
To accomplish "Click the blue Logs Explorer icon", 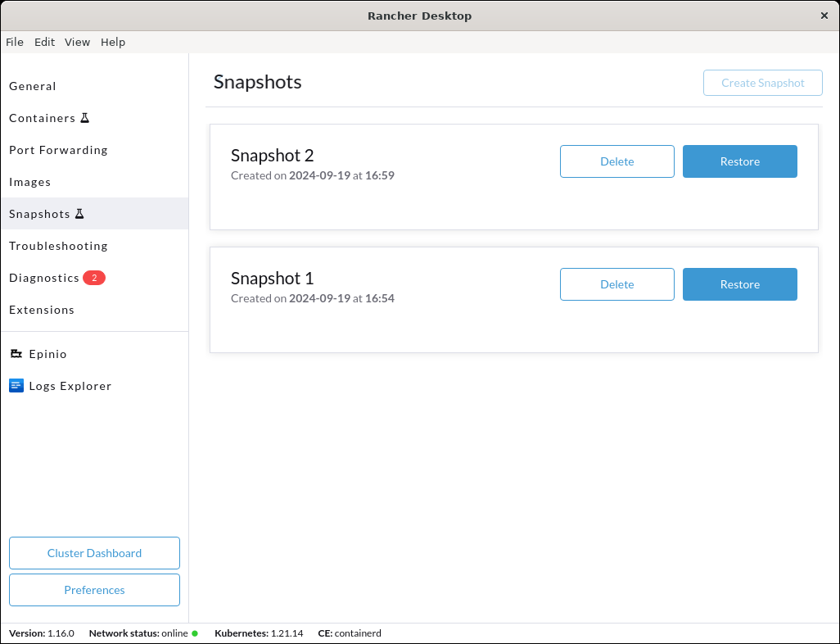I will click(16, 385).
